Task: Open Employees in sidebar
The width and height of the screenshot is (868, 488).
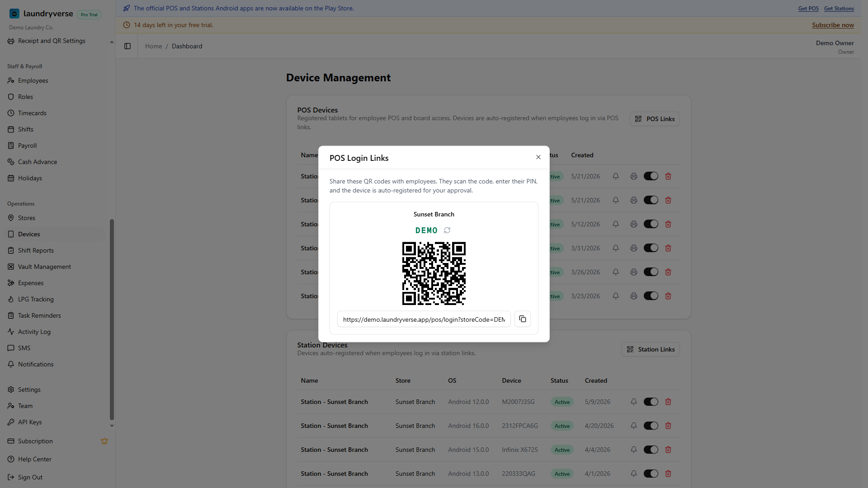Action: (x=54, y=80)
